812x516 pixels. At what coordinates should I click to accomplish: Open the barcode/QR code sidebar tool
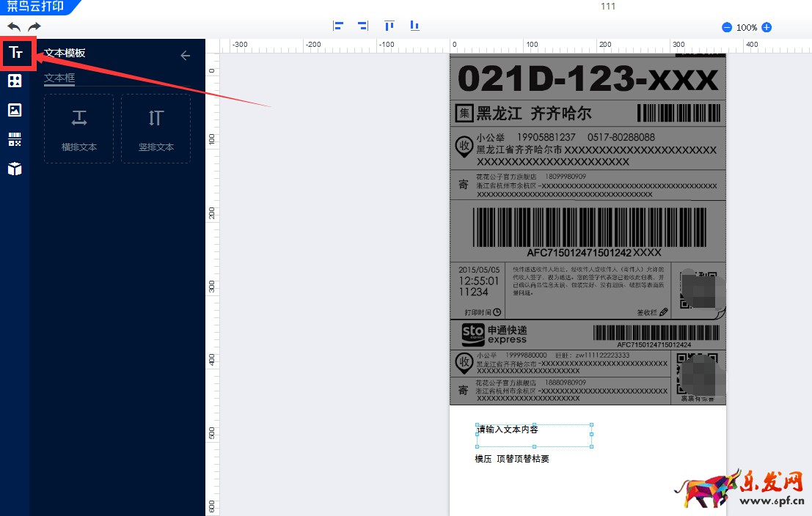[15, 139]
